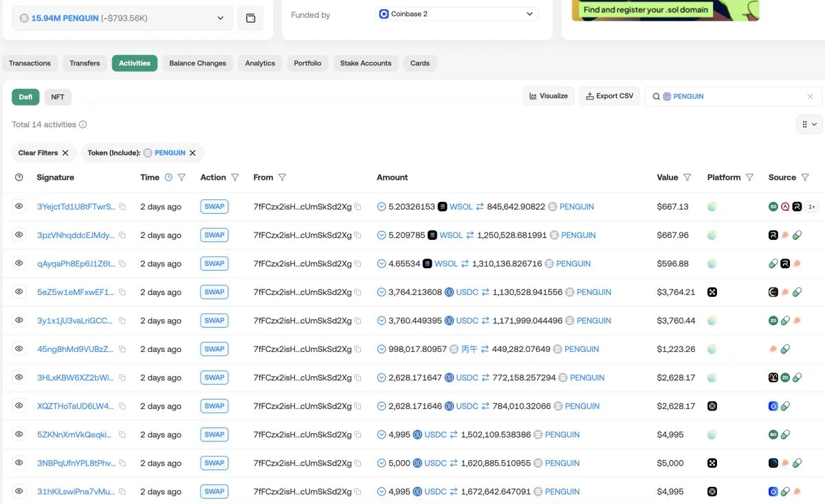825x504 pixels.
Task: Copy the From address in first row
Action: coord(357,207)
